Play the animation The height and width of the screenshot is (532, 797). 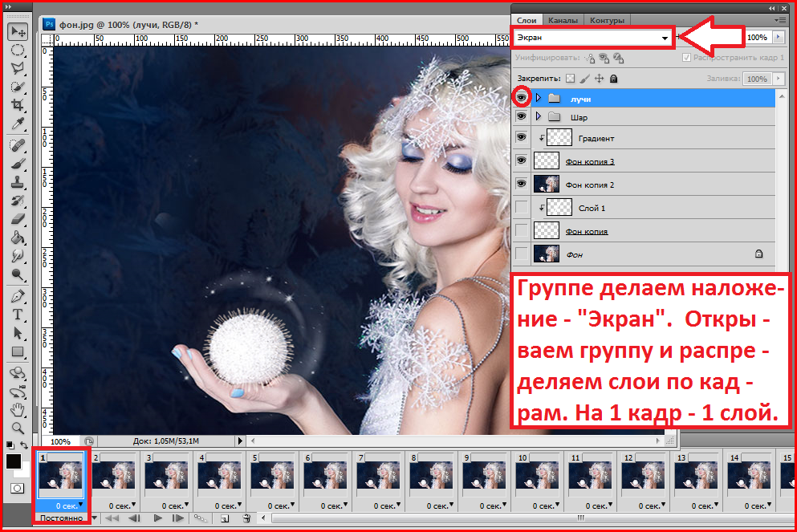[x=158, y=518]
